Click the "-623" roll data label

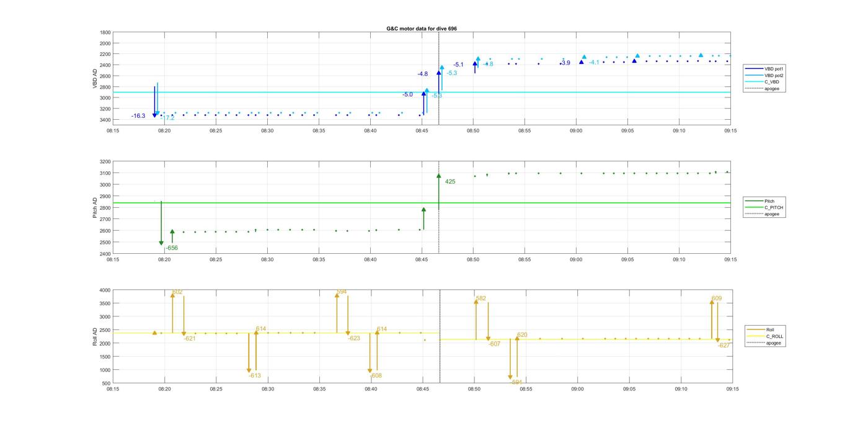pos(354,339)
